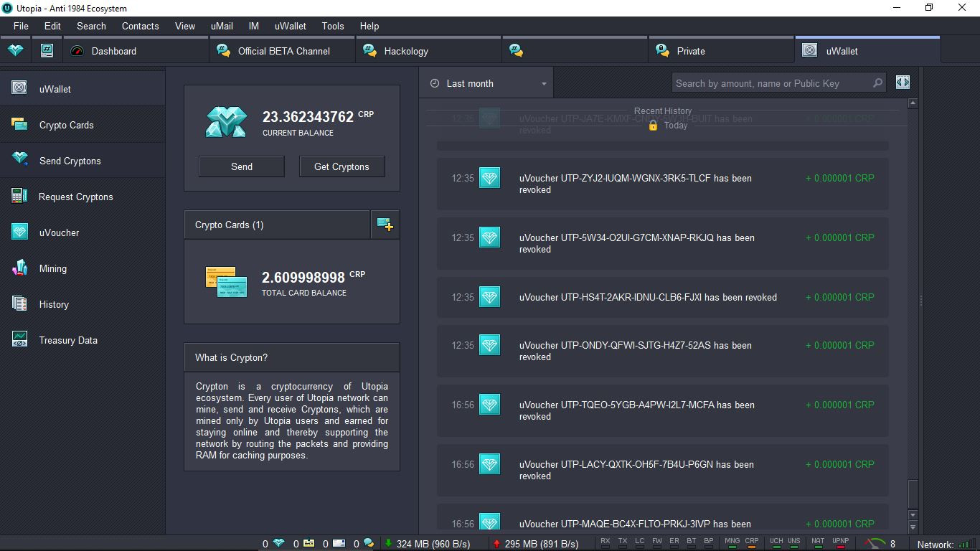Open Mining from the sidebar
Viewport: 980px width, 551px height.
point(83,268)
